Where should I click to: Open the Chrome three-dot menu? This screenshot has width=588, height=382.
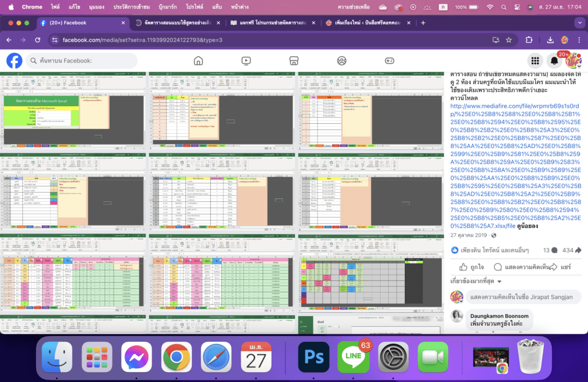click(579, 40)
